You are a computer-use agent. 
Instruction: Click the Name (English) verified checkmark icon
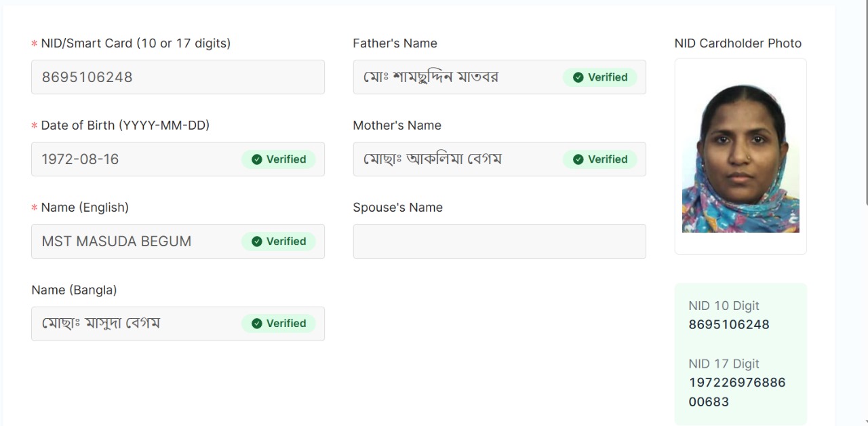pyautogui.click(x=257, y=241)
